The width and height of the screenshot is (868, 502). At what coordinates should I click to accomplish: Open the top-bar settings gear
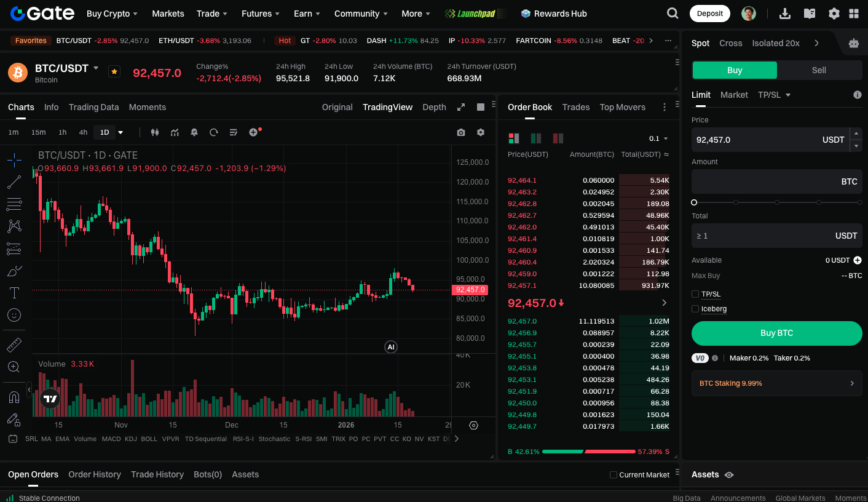(x=834, y=14)
